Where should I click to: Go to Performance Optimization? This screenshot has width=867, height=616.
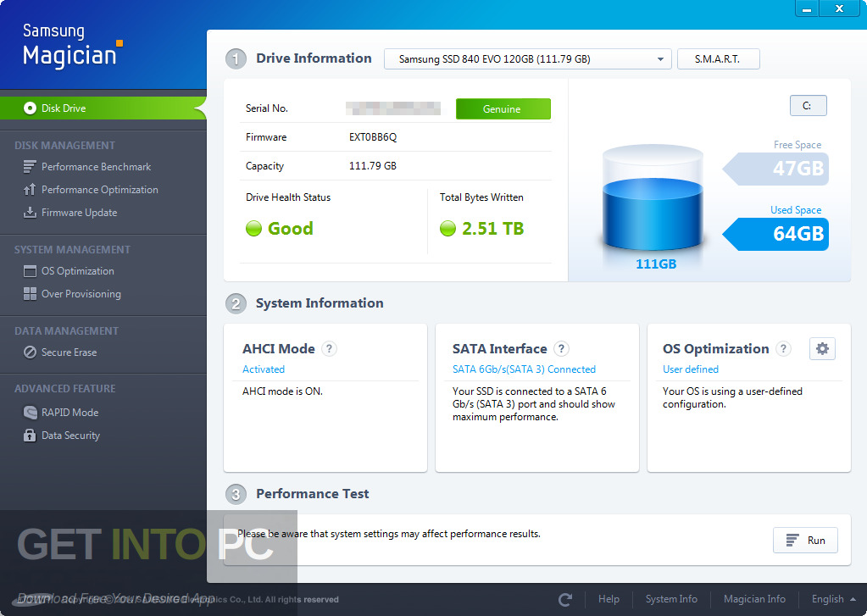point(99,190)
